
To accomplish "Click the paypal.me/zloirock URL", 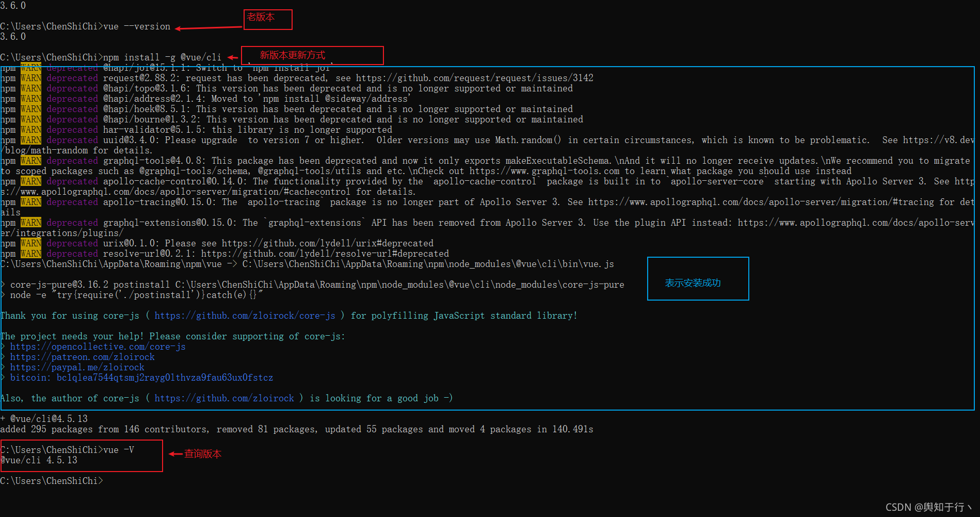I will point(77,367).
